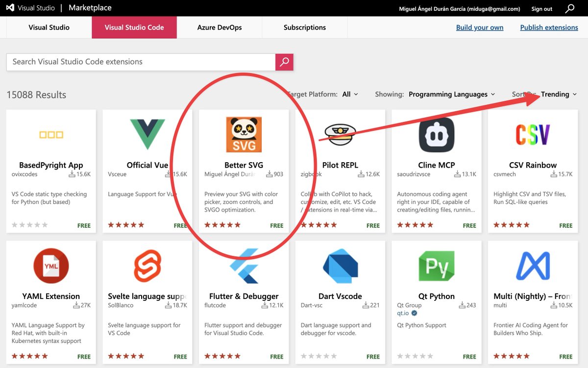
Task: Open the header search magnifier icon
Action: pyautogui.click(x=570, y=8)
